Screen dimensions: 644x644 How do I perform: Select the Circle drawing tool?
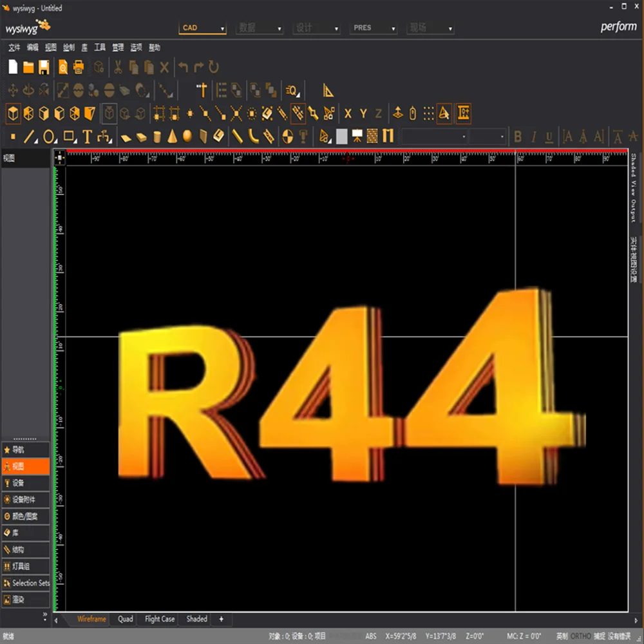(x=49, y=137)
